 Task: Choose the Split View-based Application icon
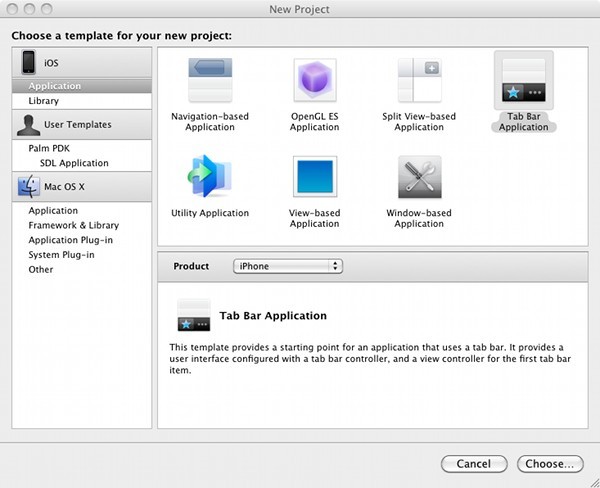419,80
